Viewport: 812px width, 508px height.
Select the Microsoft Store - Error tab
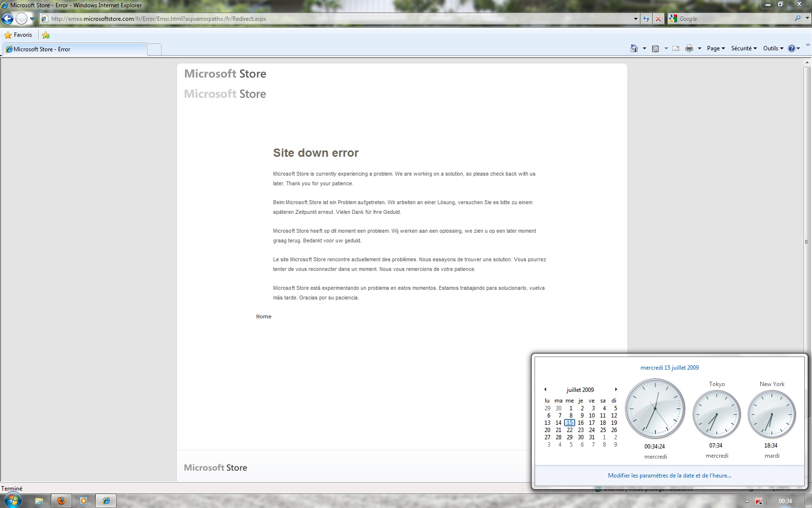[75, 49]
